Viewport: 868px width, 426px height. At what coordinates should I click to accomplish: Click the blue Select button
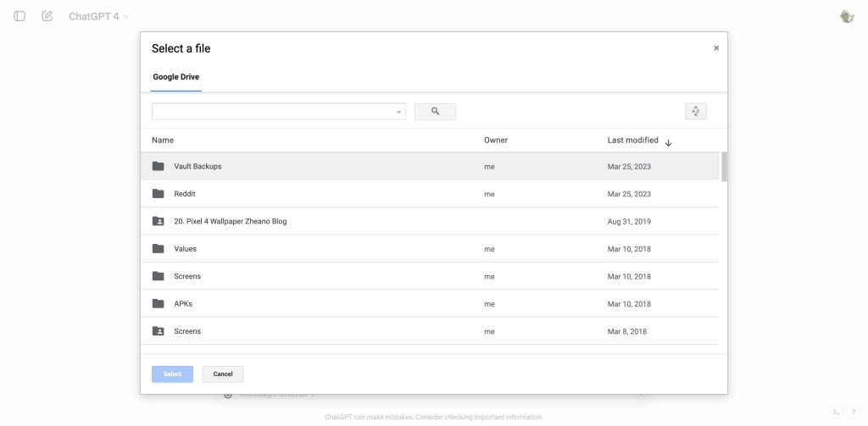click(172, 373)
